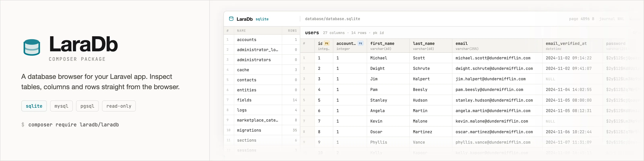644x161 pixels.
Task: Open the marketplace_cate… table
Action: click(262, 120)
